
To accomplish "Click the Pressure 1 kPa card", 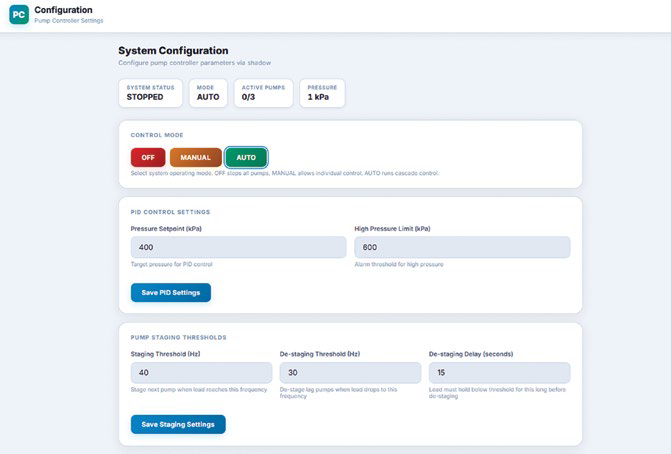I will pyautogui.click(x=322, y=93).
